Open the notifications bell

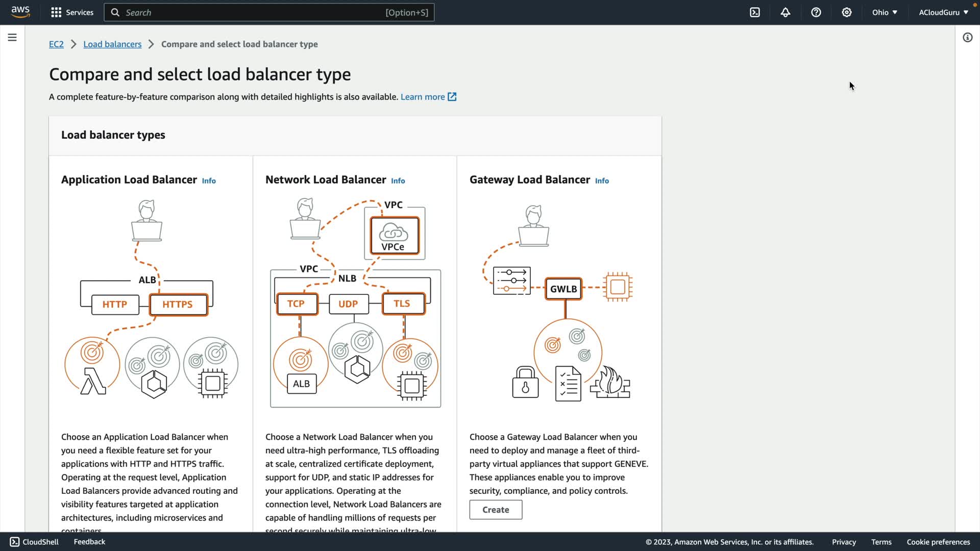(x=785, y=12)
